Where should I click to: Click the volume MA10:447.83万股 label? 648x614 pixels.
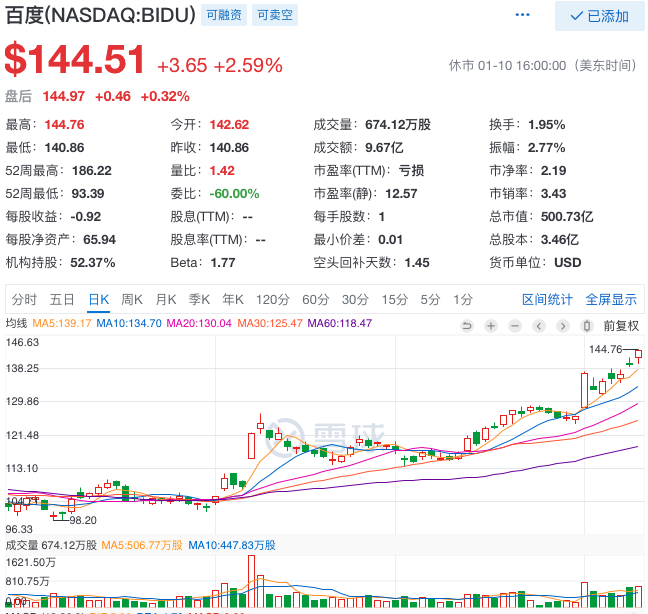pos(232,545)
